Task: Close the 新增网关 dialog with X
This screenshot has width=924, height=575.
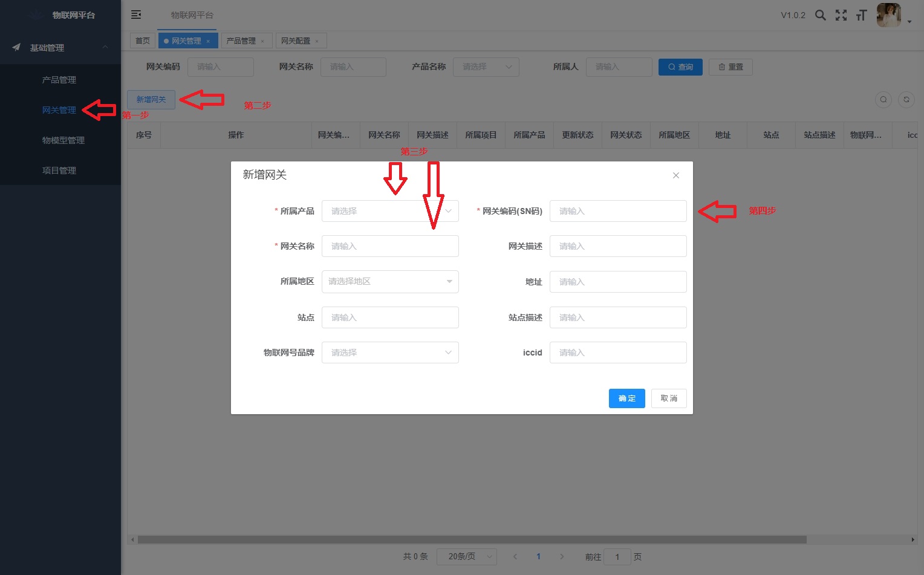Action: coord(676,175)
